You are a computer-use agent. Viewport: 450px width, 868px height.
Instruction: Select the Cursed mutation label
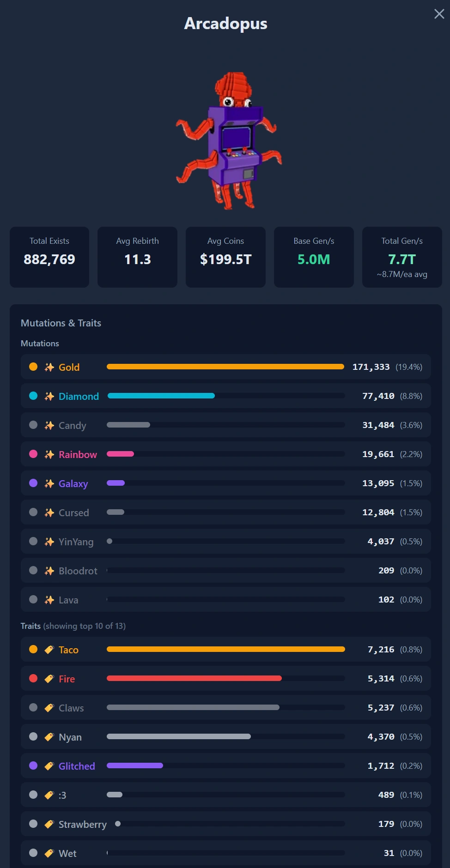tap(74, 512)
